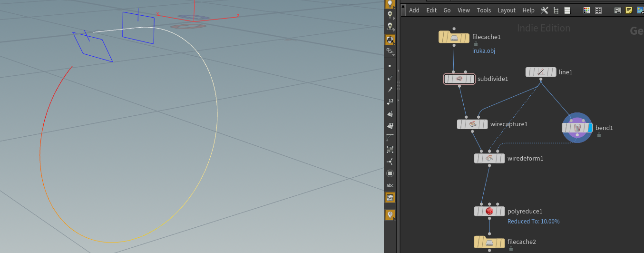Toggle the eye with dropdown visibility icon

(x=390, y=51)
